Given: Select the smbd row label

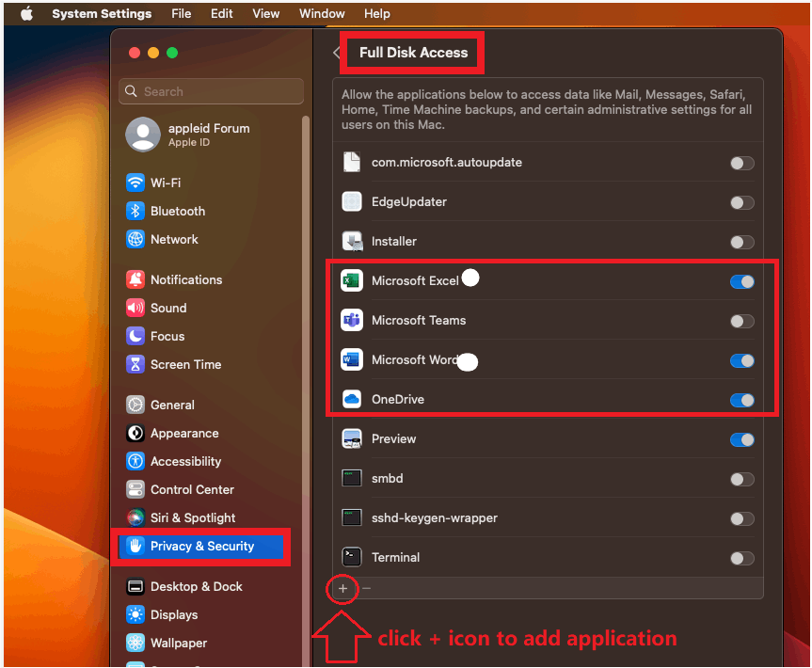Looking at the screenshot, I should [x=387, y=479].
